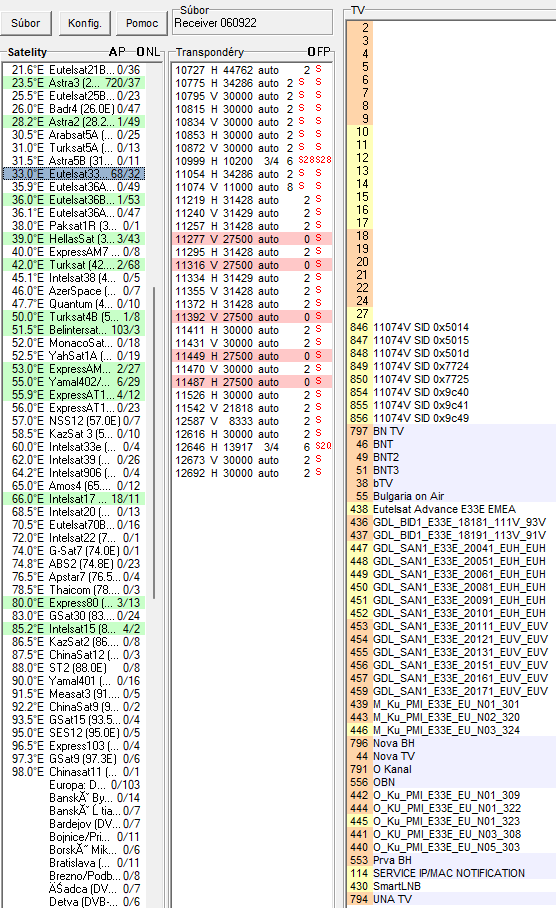Screen dimensions: 556x908
Task: Select TV channel Nova BH
Action: coord(451,743)
